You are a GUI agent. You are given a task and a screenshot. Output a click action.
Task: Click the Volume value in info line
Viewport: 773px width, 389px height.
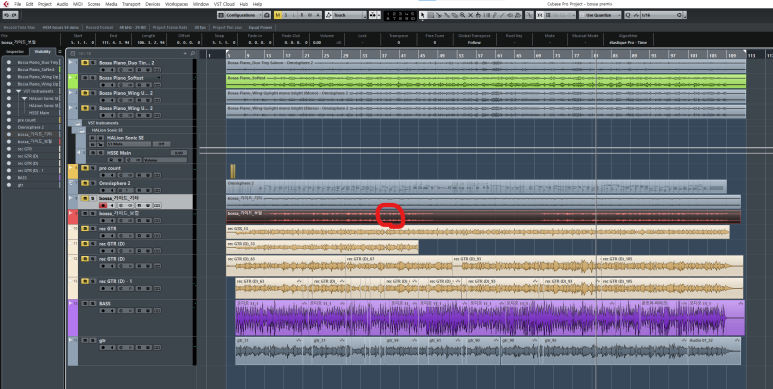point(316,42)
